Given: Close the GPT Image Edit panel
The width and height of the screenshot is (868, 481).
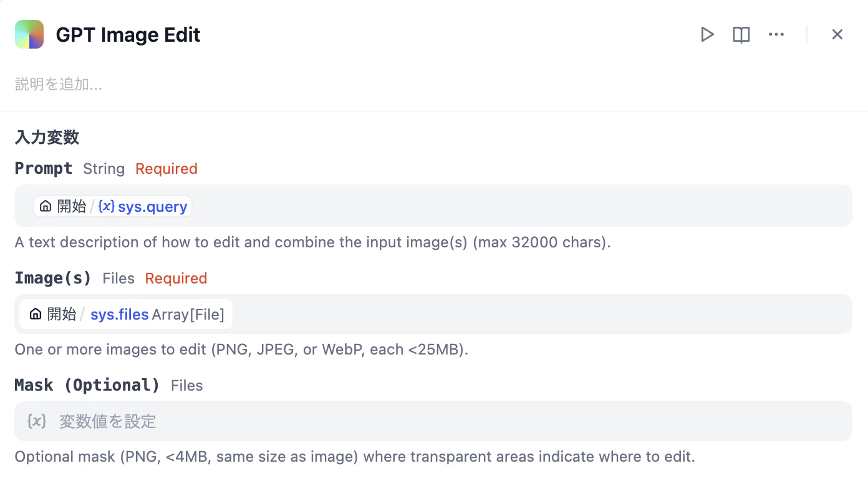Looking at the screenshot, I should coord(837,34).
